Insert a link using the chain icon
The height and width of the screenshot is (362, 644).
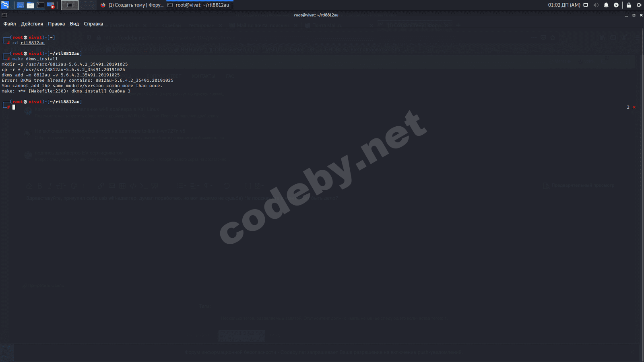101,185
